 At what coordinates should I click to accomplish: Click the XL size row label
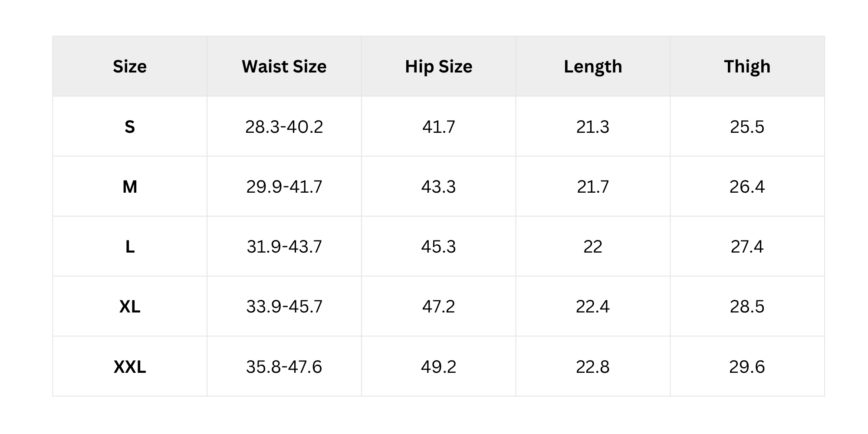pyautogui.click(x=130, y=307)
